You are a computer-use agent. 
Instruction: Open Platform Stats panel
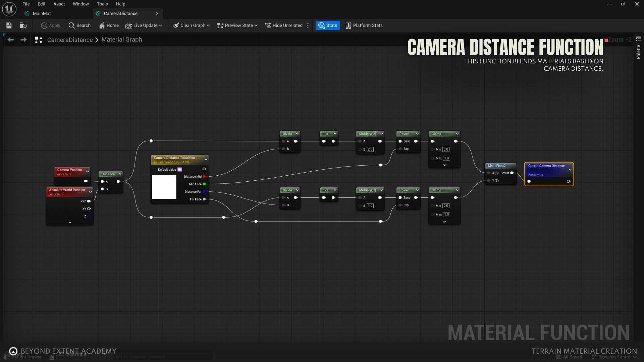364,25
